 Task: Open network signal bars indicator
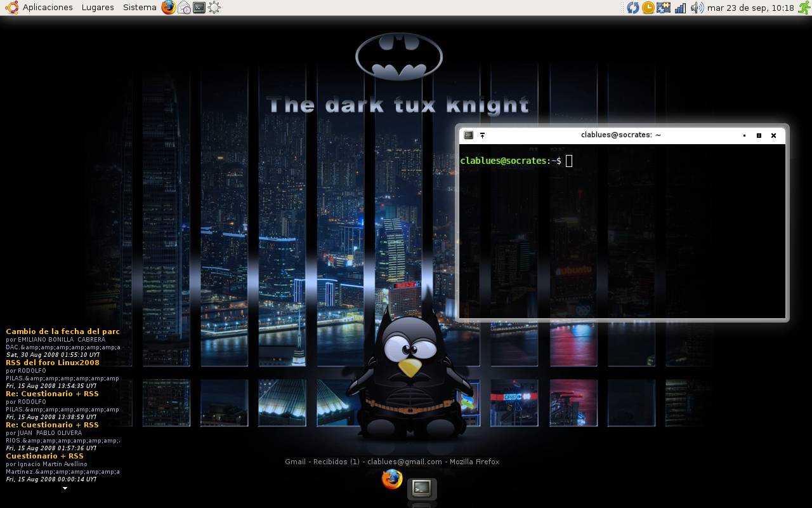coord(680,8)
